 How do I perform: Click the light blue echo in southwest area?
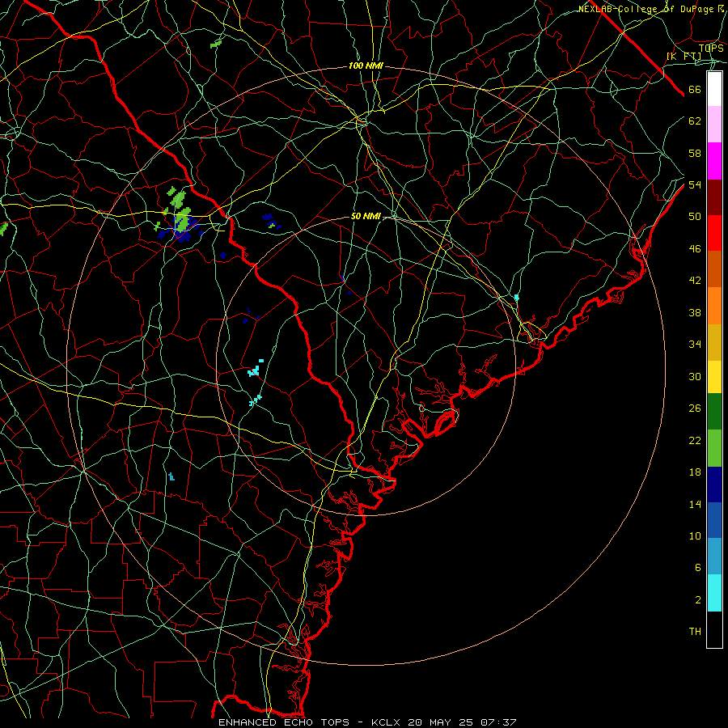coord(171,476)
